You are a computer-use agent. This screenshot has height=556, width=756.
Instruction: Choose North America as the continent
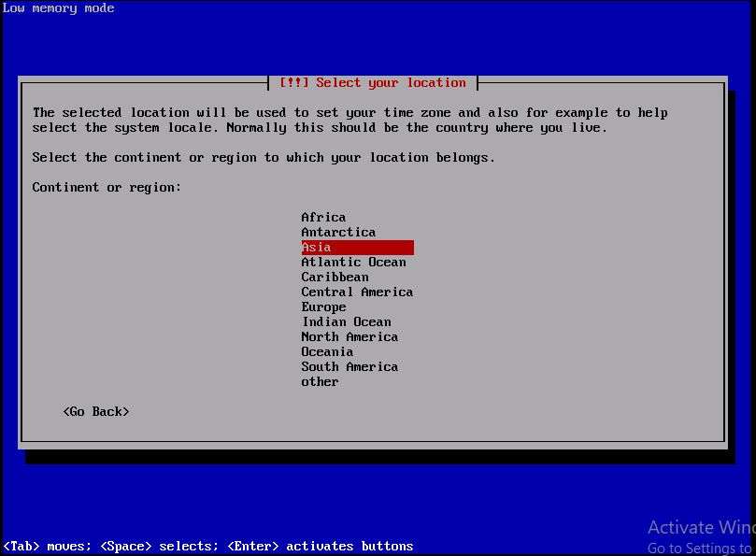tap(349, 337)
